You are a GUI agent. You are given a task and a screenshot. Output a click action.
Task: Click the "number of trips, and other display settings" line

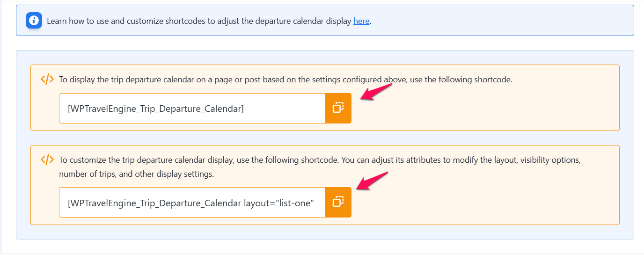click(136, 174)
